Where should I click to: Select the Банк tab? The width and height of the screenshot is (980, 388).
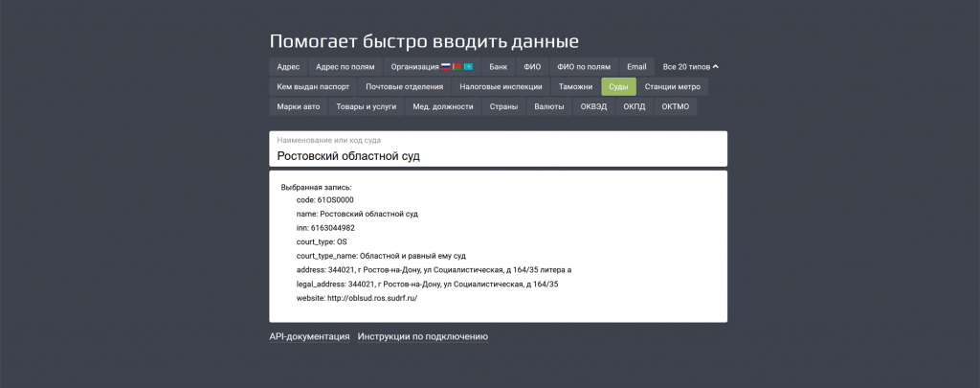(x=498, y=67)
